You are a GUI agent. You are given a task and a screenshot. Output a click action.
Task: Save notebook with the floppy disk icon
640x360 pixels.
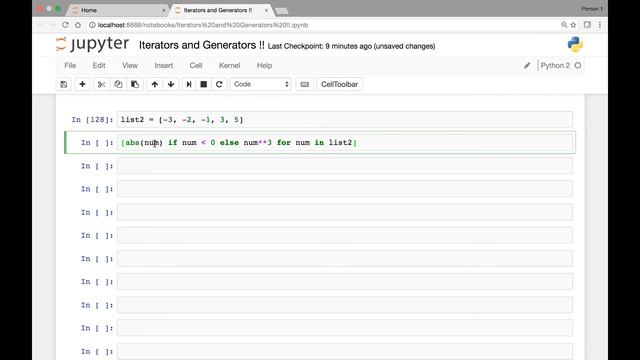(x=64, y=84)
